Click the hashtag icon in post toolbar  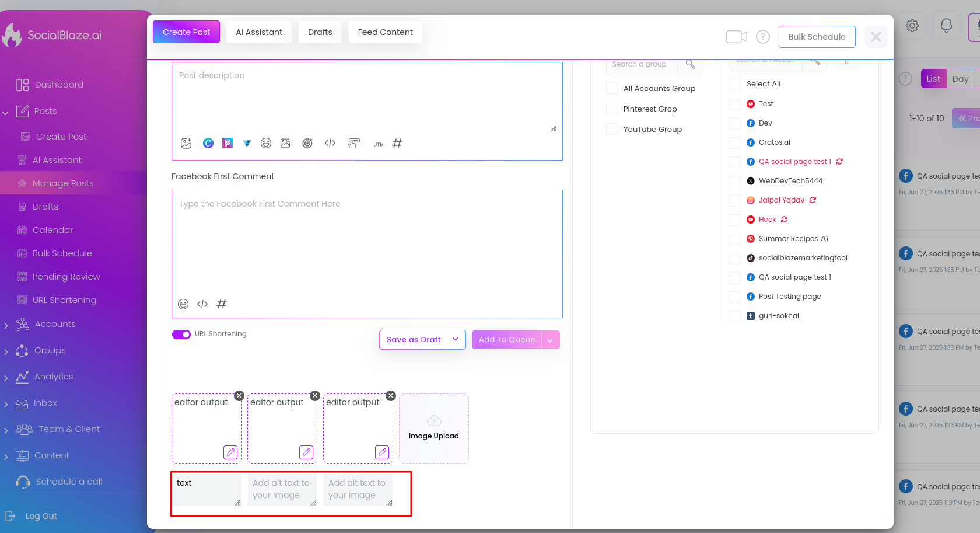point(397,143)
